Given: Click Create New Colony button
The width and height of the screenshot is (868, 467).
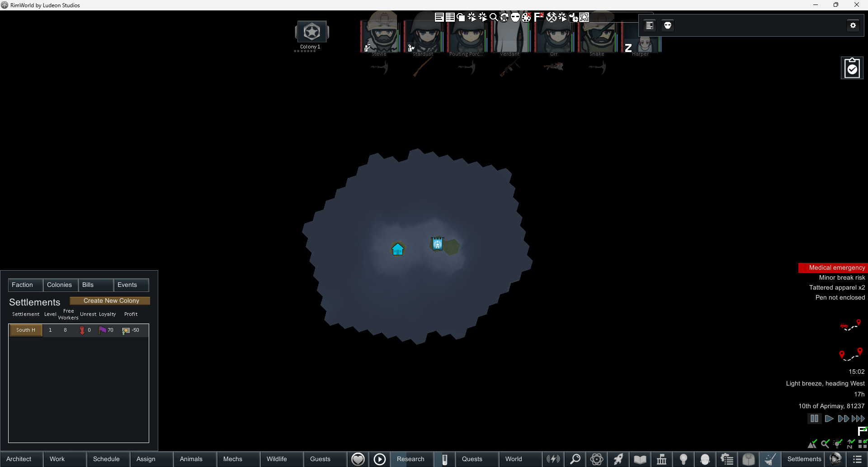Looking at the screenshot, I should [110, 300].
